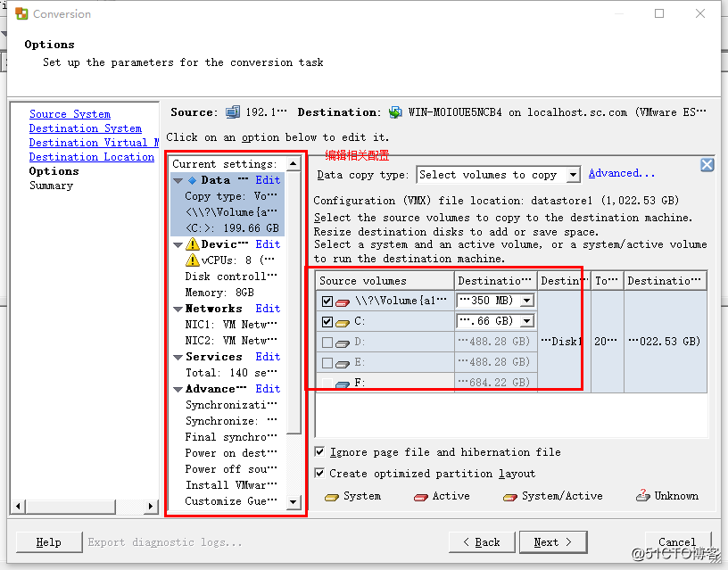Open the Data copy type dropdown
This screenshot has height=570, width=728.
coord(574,175)
